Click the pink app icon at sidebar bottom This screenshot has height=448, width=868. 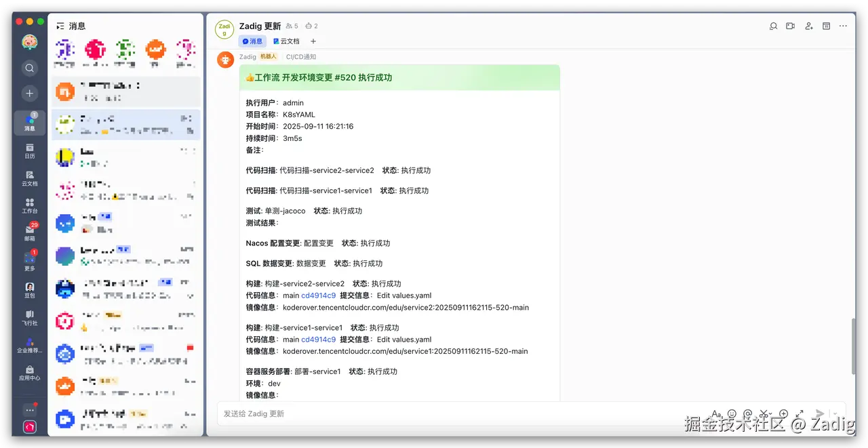29,427
